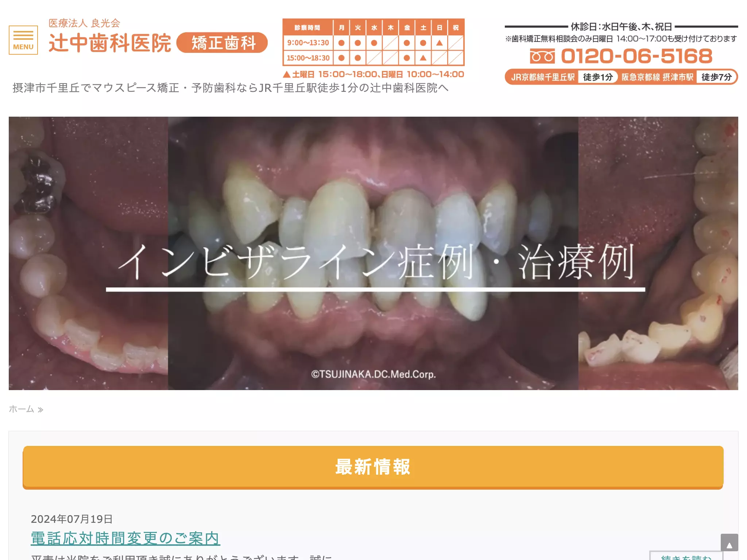Click the 続きを読む read-more button
Image resolution: width=747 pixels, height=560 pixels.
pyautogui.click(x=686, y=556)
